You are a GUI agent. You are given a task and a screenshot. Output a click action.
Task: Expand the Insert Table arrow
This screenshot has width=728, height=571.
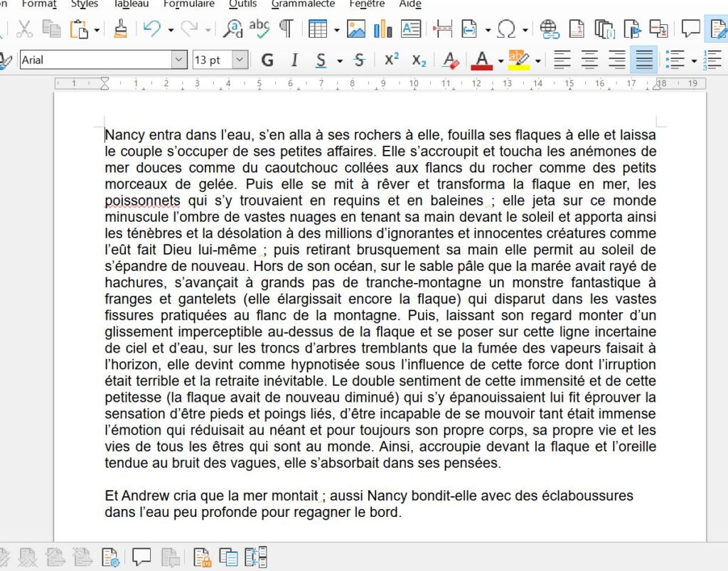click(x=336, y=30)
